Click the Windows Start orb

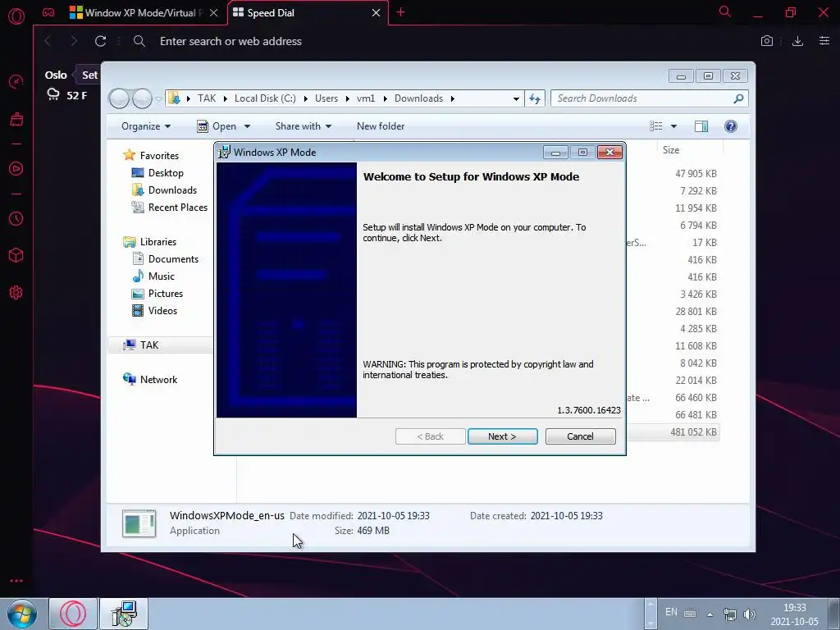point(22,614)
